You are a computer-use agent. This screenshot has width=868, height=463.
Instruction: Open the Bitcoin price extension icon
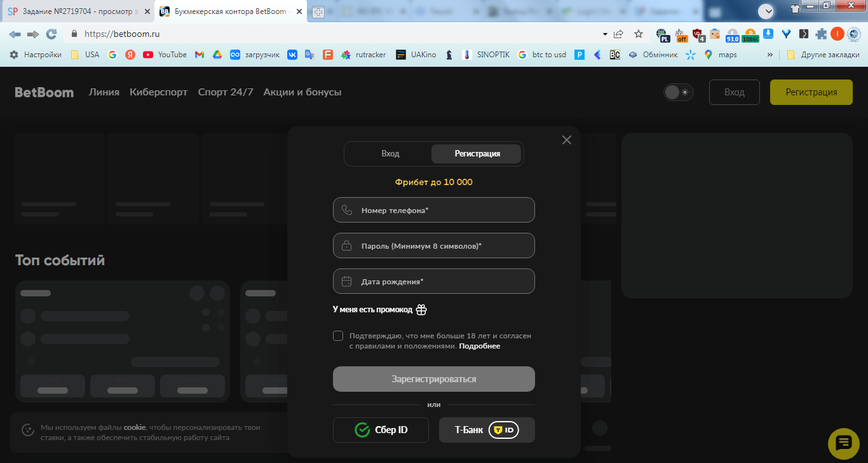pyautogui.click(x=750, y=35)
